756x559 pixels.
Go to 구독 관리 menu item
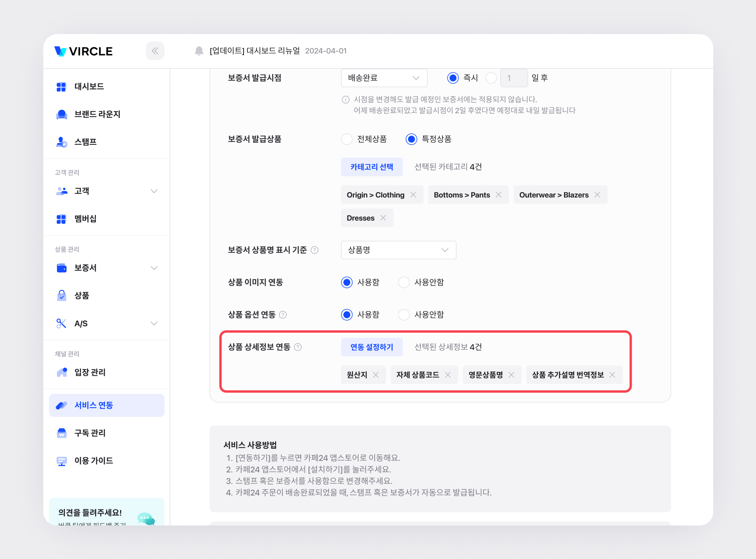pos(90,433)
